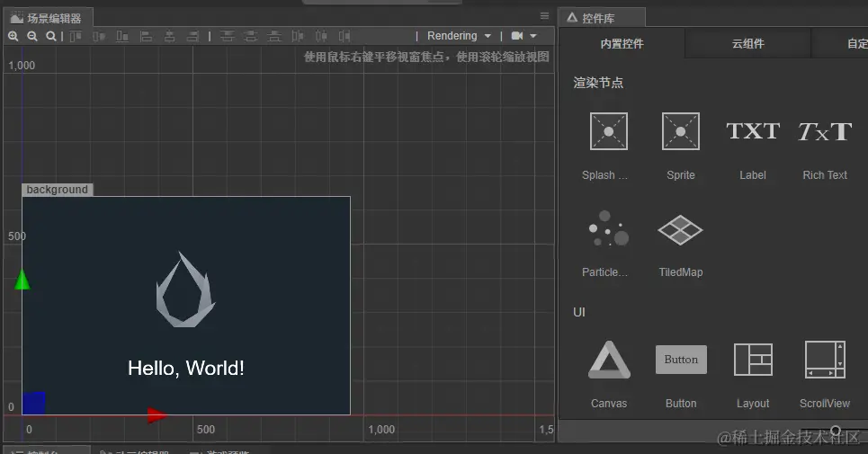Open the camera view dropdown
The width and height of the screenshot is (868, 454).
point(523,36)
